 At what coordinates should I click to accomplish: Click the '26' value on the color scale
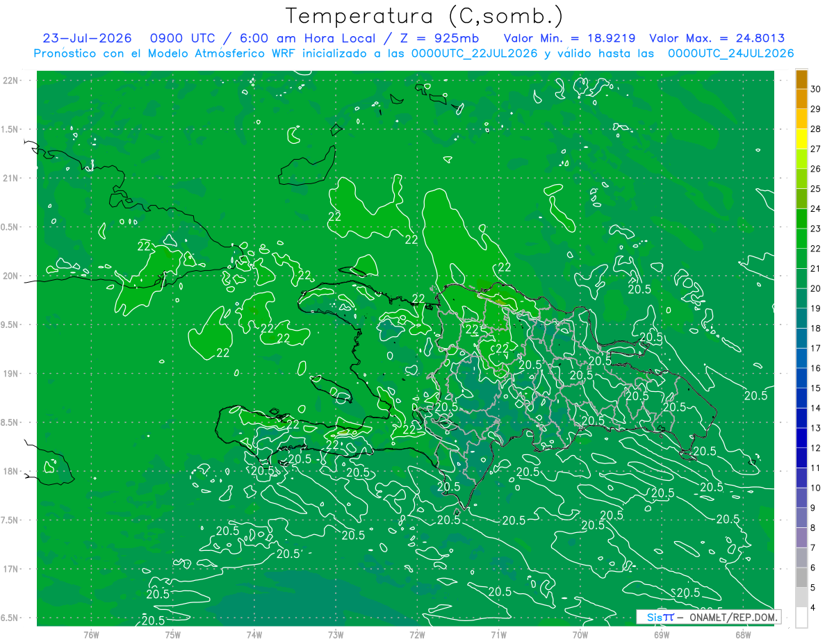click(816, 169)
